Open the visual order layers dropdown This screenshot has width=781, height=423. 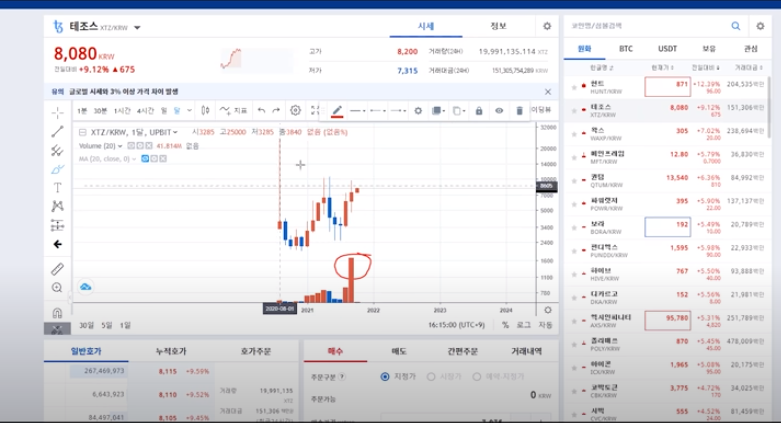coord(438,111)
